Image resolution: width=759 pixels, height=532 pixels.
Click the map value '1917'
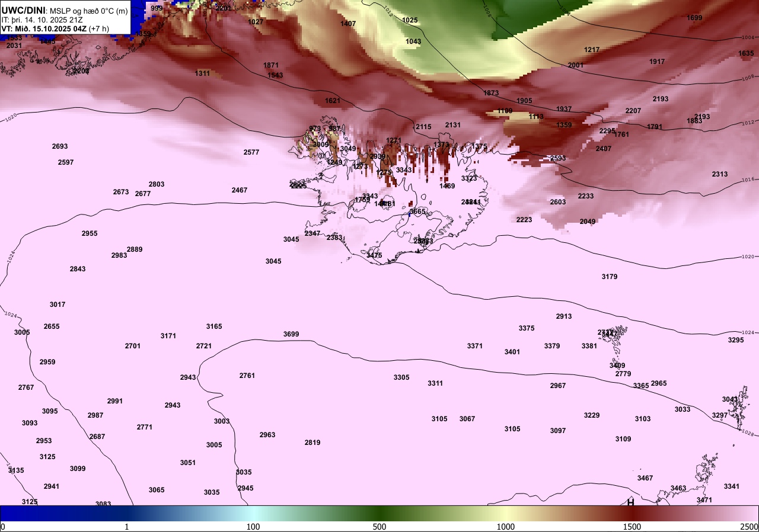click(x=657, y=62)
